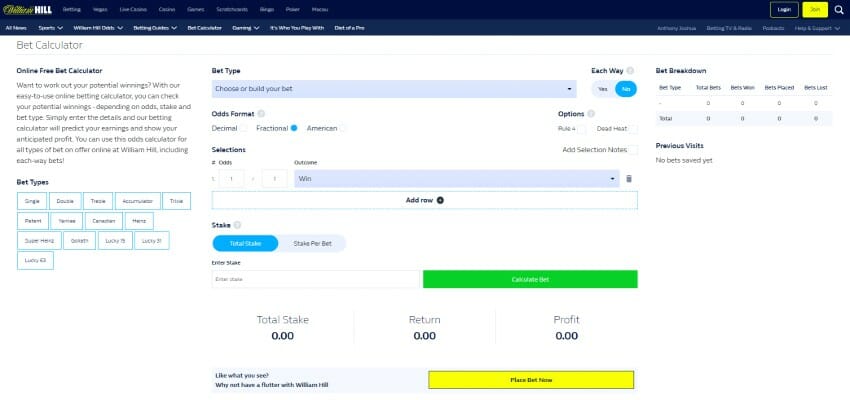Open the search magnifier icon

click(839, 9)
